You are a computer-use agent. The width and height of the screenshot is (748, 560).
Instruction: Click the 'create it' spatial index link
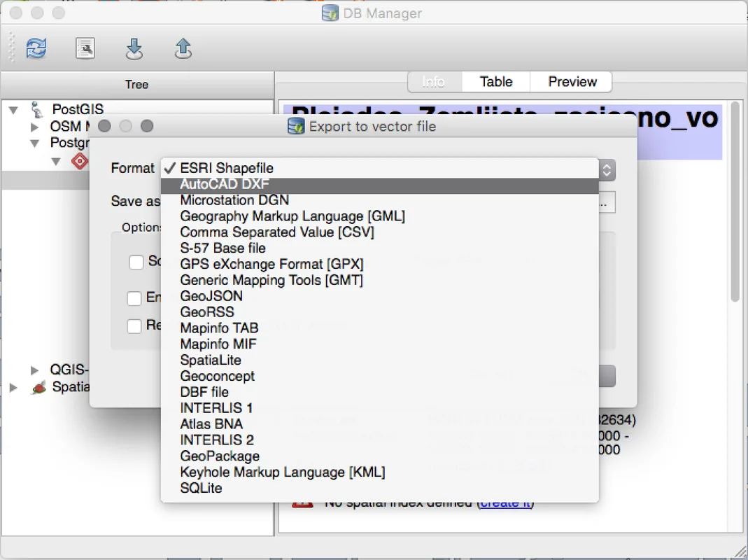(507, 503)
